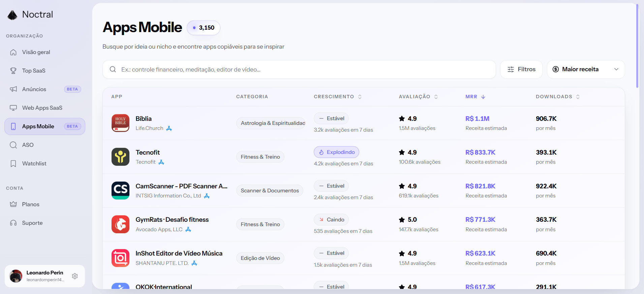Image resolution: width=644 pixels, height=294 pixels.
Task: Open Anúncios in the sidebar
Action: click(x=45, y=89)
